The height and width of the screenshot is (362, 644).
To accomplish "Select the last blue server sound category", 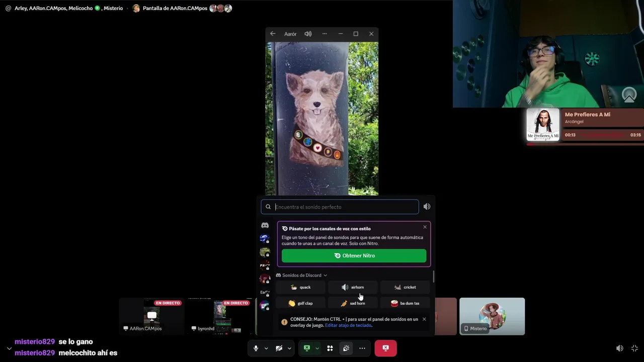I will click(265, 306).
